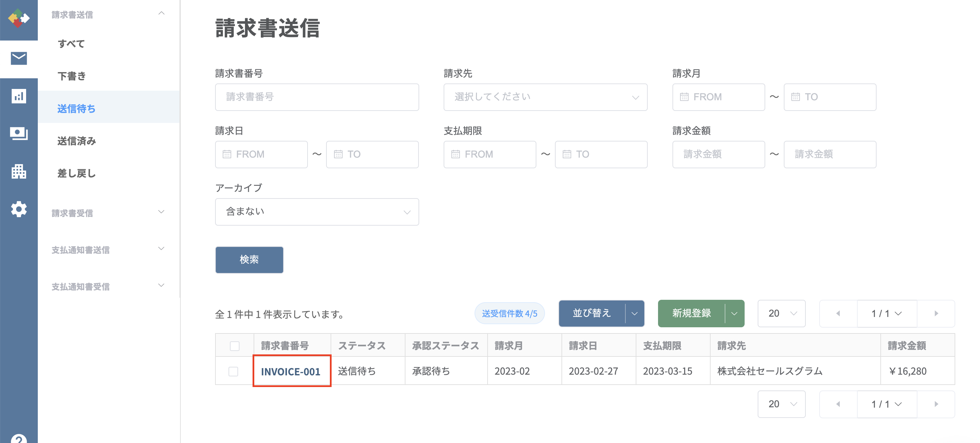Screen dimensions: 980x443
Task: Focus the maximum 請求金額 input
Action: (830, 155)
